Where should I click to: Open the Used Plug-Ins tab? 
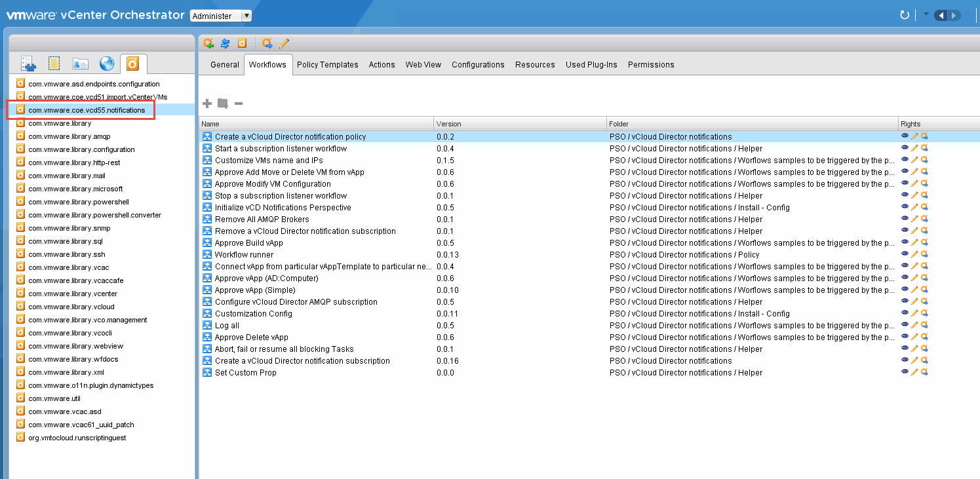(591, 65)
